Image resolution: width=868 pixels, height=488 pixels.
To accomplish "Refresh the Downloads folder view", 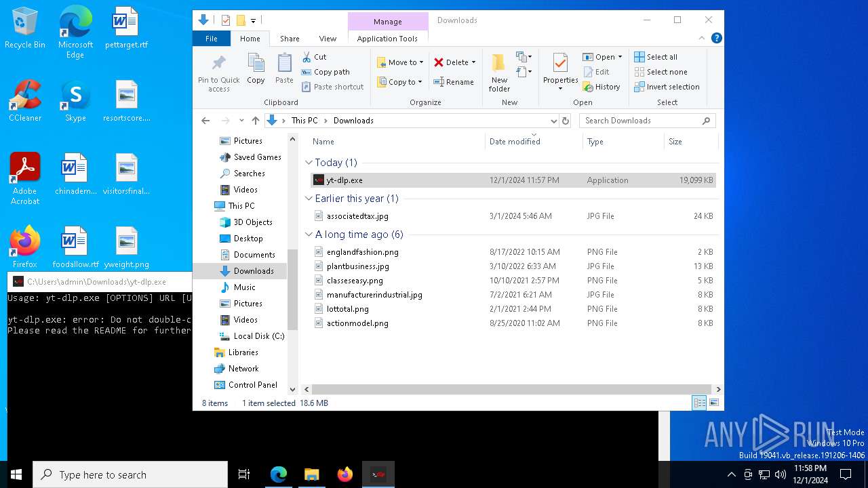I will (x=566, y=121).
